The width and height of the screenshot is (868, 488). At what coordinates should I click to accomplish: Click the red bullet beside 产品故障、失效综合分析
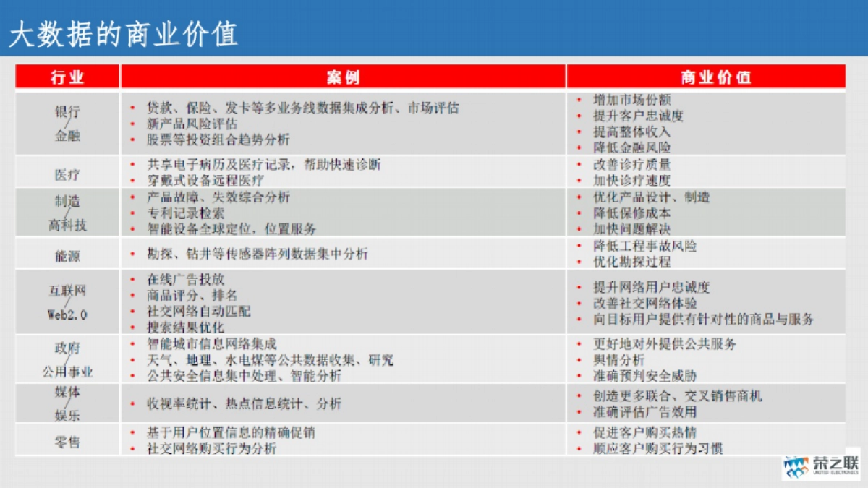(131, 196)
